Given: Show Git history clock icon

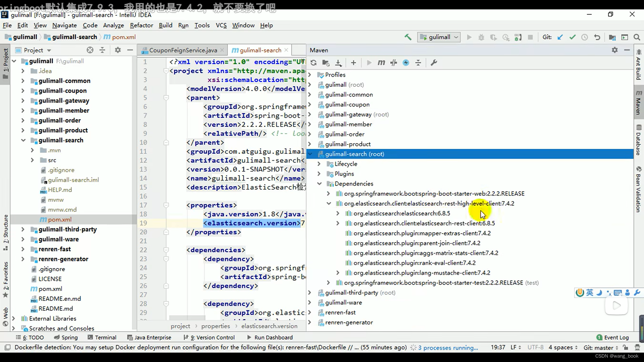Looking at the screenshot, I should [x=585, y=37].
